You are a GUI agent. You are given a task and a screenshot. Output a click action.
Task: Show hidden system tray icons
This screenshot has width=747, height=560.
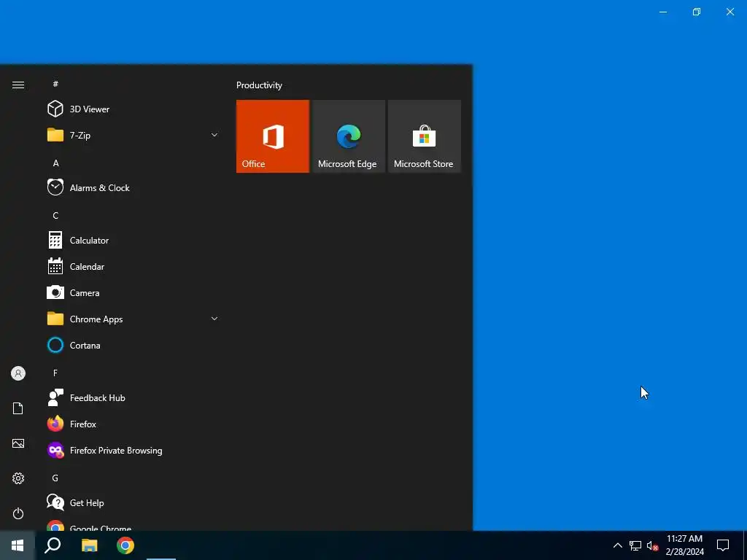(617, 545)
